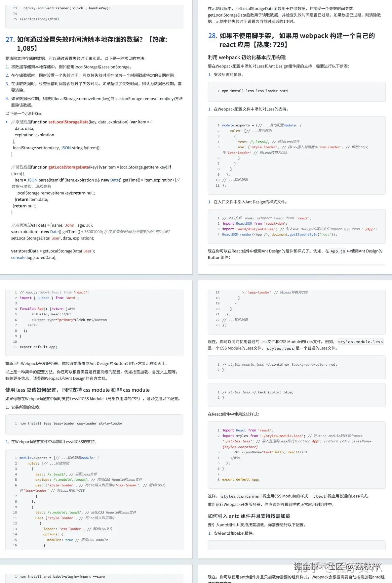The image size is (392, 583).
Task: Click the text "以下是一个示例代码:"
Action: click(x=24, y=113)
